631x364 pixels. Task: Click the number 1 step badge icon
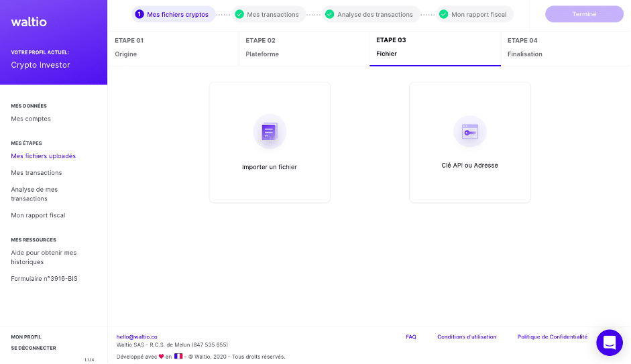[x=139, y=14]
